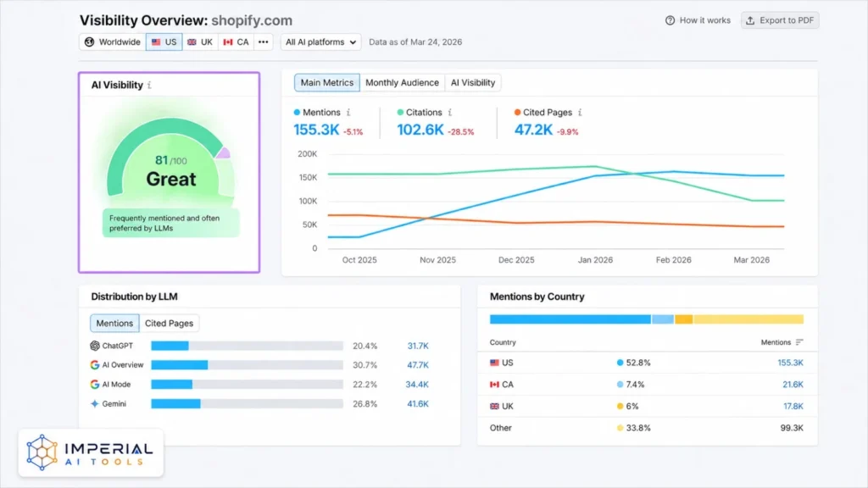868x488 pixels.
Task: Click the Other country row label
Action: [500, 428]
